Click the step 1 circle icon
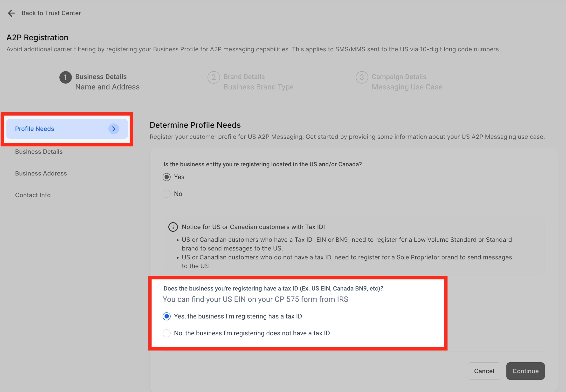Image resolution: width=566 pixels, height=392 pixels. click(65, 77)
